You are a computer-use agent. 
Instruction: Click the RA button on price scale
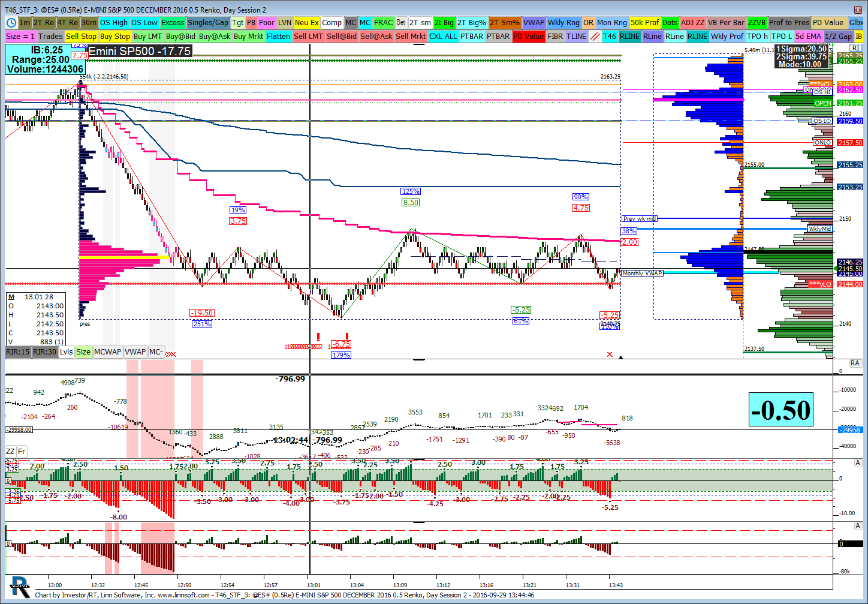point(855,363)
